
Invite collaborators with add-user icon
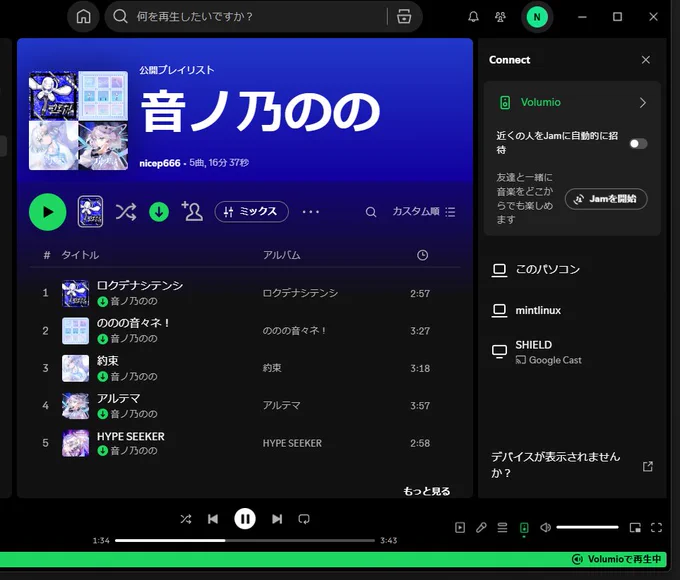click(x=192, y=211)
